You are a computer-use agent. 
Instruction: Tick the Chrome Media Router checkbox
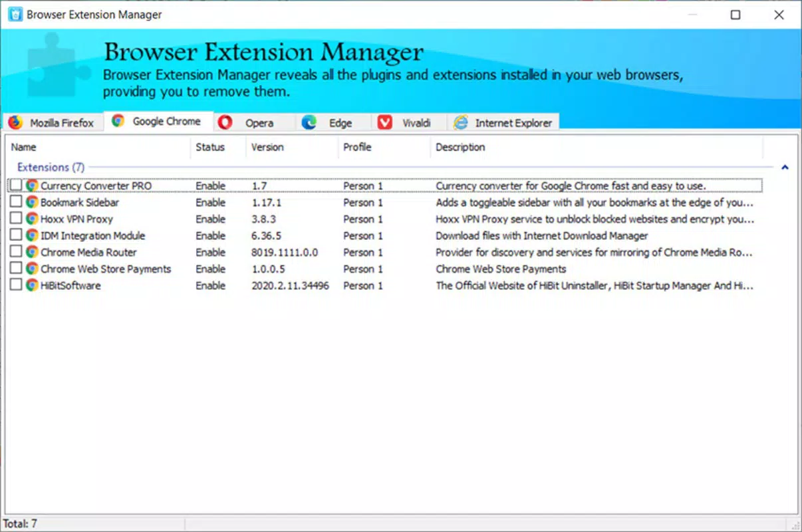click(x=16, y=251)
